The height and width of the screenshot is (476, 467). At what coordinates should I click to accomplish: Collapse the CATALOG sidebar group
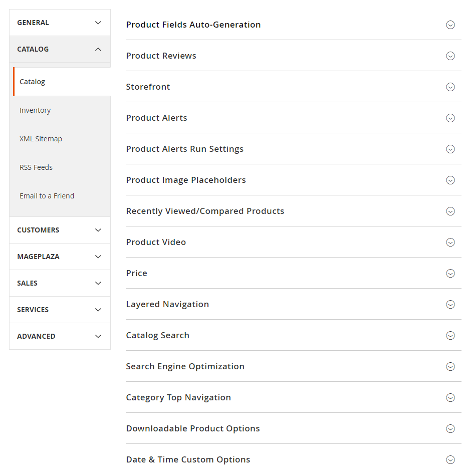60,49
